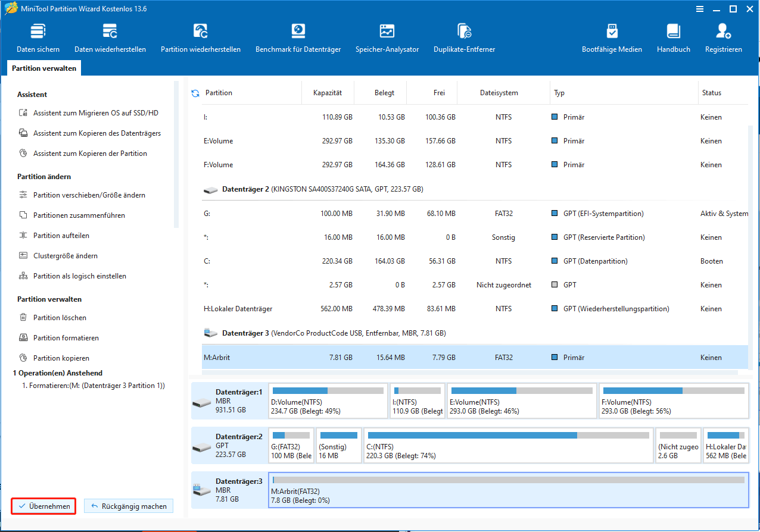
Task: Click Rückgängig machen button
Action: 129,506
